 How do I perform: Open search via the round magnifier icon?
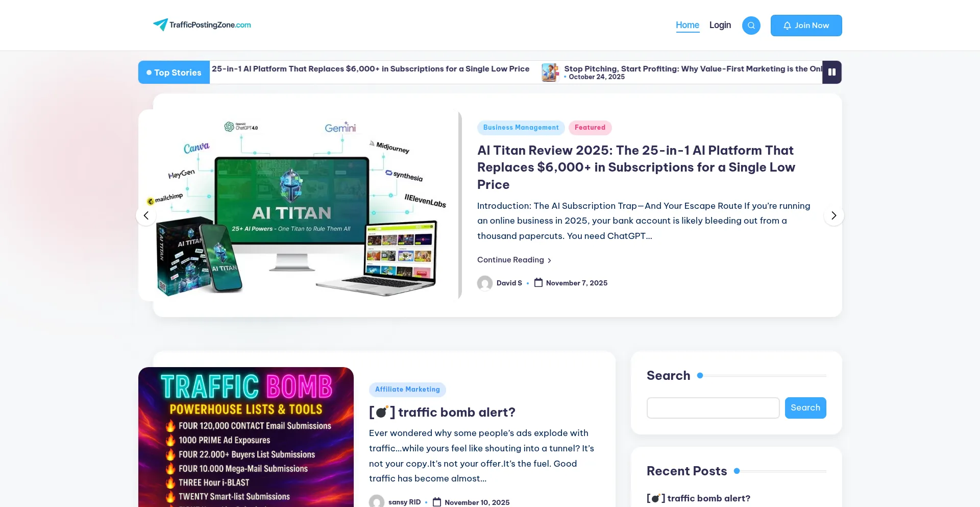(x=751, y=26)
